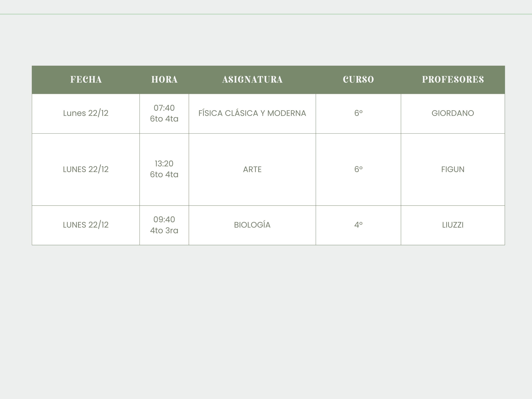Click the date cell in the Giordano row
The width and height of the screenshot is (532, 399).
[86, 113]
